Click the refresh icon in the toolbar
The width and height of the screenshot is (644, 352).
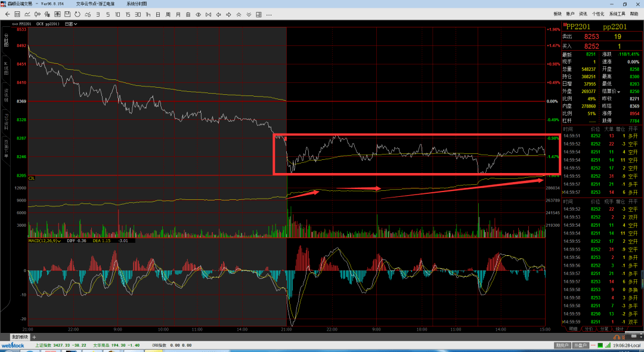point(78,14)
